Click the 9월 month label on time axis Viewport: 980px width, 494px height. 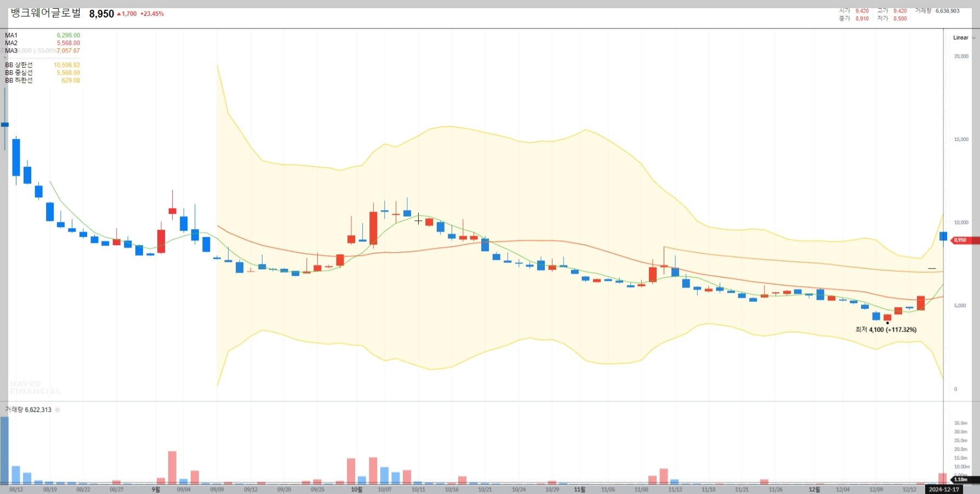point(156,490)
